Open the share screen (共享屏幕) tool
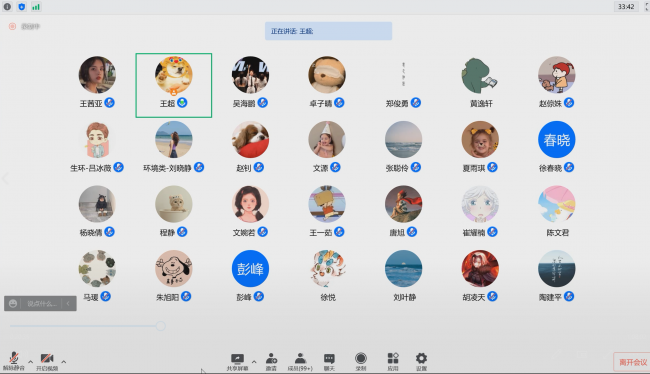This screenshot has height=374, width=650. click(x=237, y=362)
